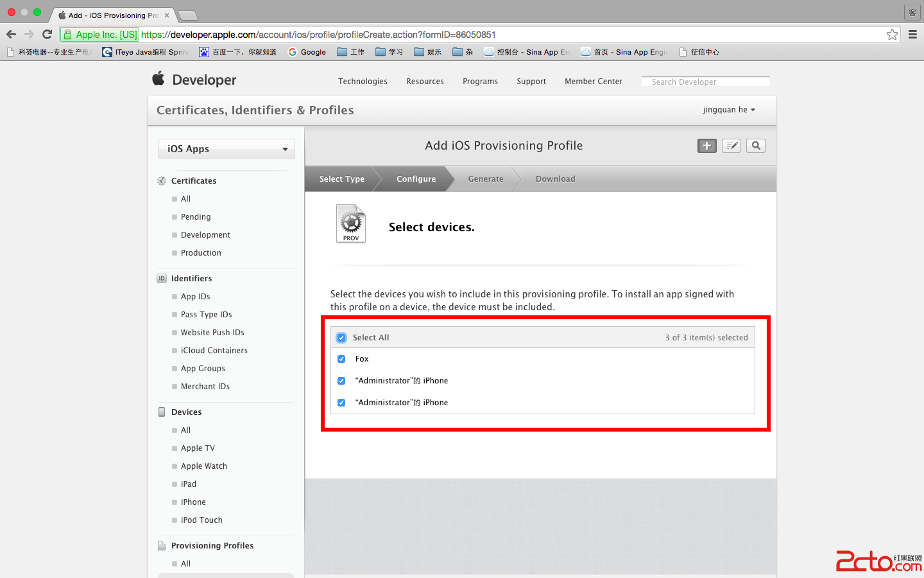The height and width of the screenshot is (578, 924).
Task: Open Chrome hamburger menu icon
Action: (x=912, y=35)
